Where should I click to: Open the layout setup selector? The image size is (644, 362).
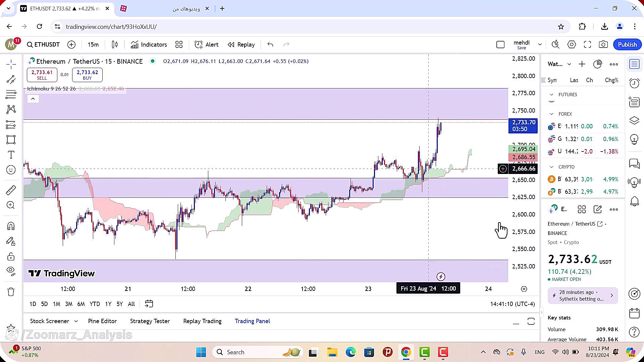(x=500, y=45)
